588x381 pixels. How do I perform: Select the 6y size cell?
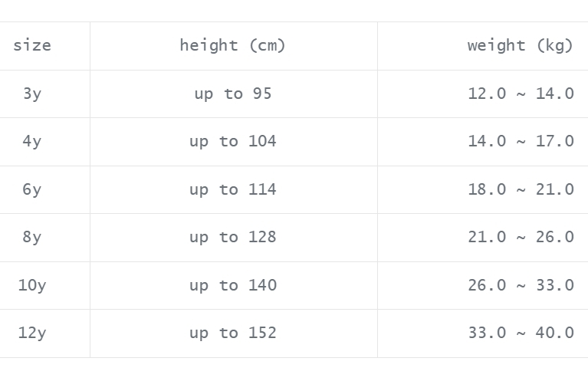tap(32, 189)
